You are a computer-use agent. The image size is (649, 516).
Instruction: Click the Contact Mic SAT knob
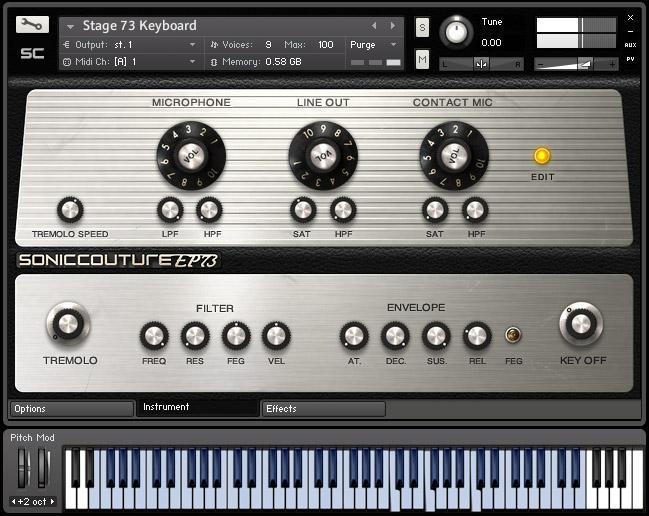point(435,210)
